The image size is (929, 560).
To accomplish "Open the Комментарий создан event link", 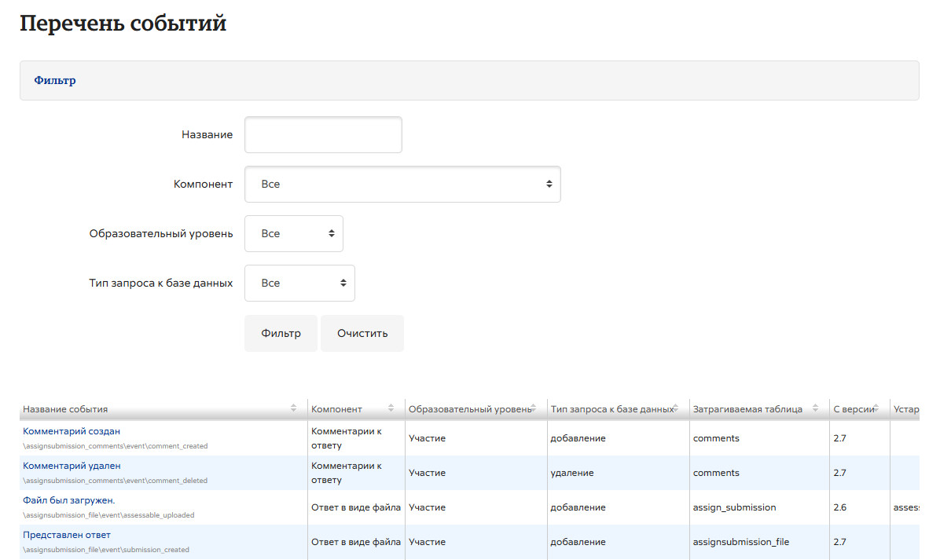I will point(72,431).
